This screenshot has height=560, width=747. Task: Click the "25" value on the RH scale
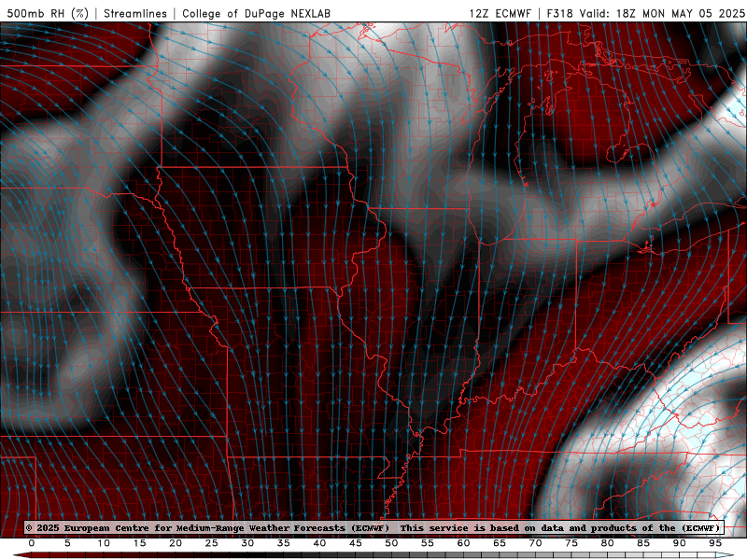click(x=212, y=543)
